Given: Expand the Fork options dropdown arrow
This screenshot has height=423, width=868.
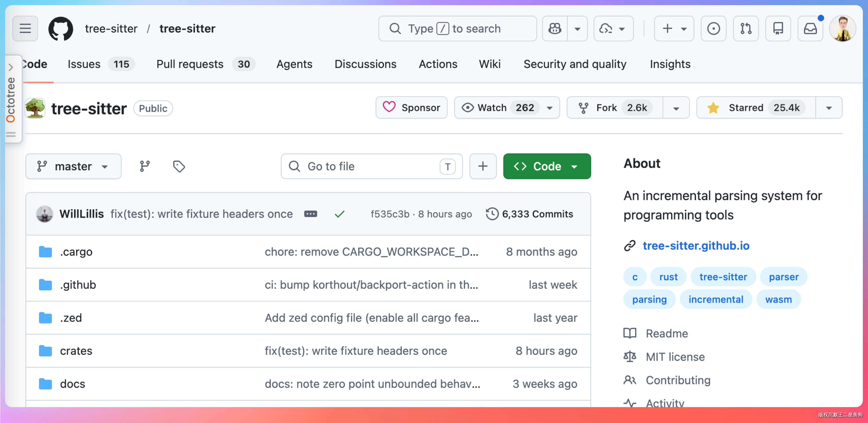Looking at the screenshot, I should pyautogui.click(x=676, y=107).
